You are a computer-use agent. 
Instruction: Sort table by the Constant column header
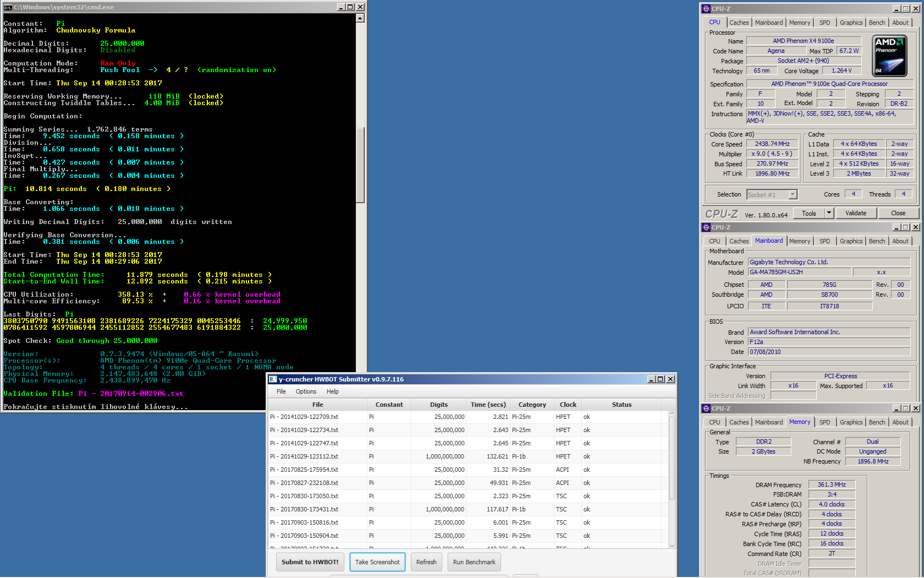[389, 405]
